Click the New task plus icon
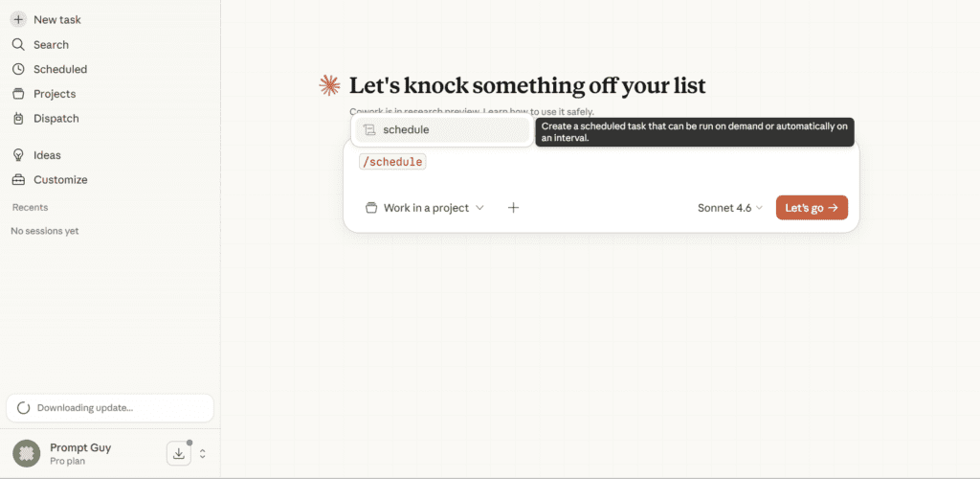 (x=18, y=19)
